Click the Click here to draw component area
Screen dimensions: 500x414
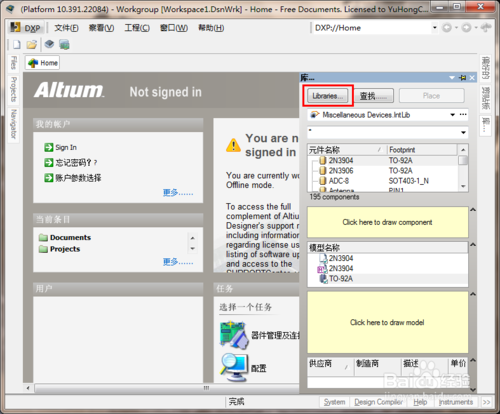coord(387,222)
